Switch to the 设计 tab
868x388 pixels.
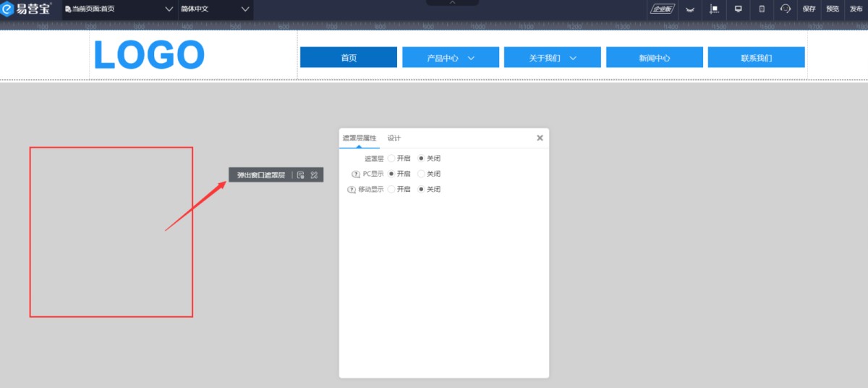(x=393, y=138)
